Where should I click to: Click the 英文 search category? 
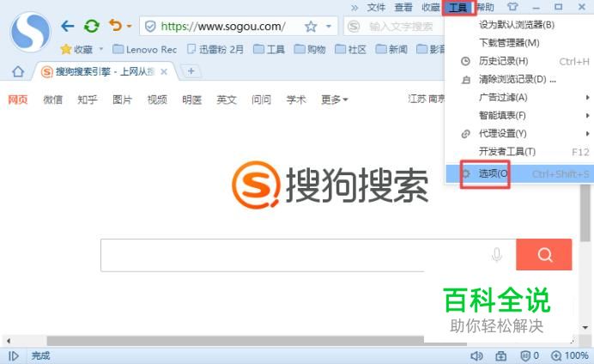tap(227, 100)
